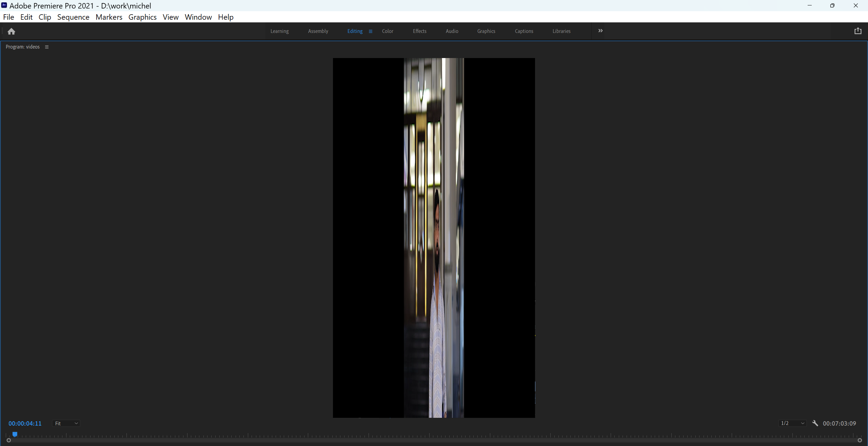Open the Markers menu
This screenshot has width=868, height=446.
109,17
